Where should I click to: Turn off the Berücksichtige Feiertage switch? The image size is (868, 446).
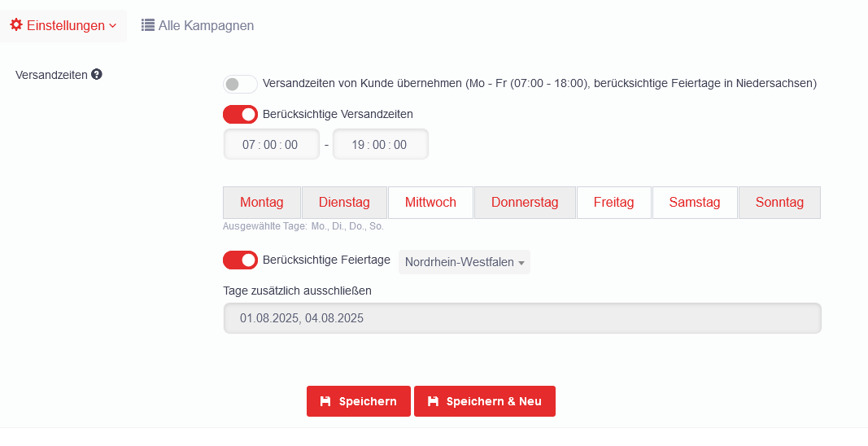coord(240,260)
